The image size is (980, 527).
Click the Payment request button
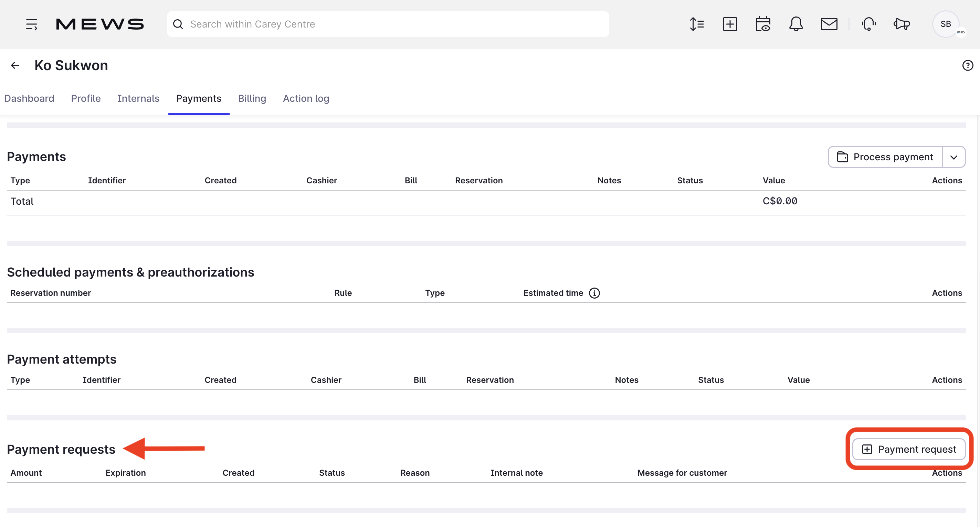909,450
